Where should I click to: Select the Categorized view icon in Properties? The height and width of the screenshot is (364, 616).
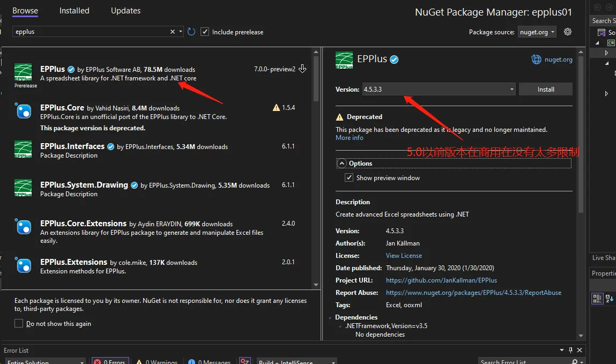(x=597, y=299)
